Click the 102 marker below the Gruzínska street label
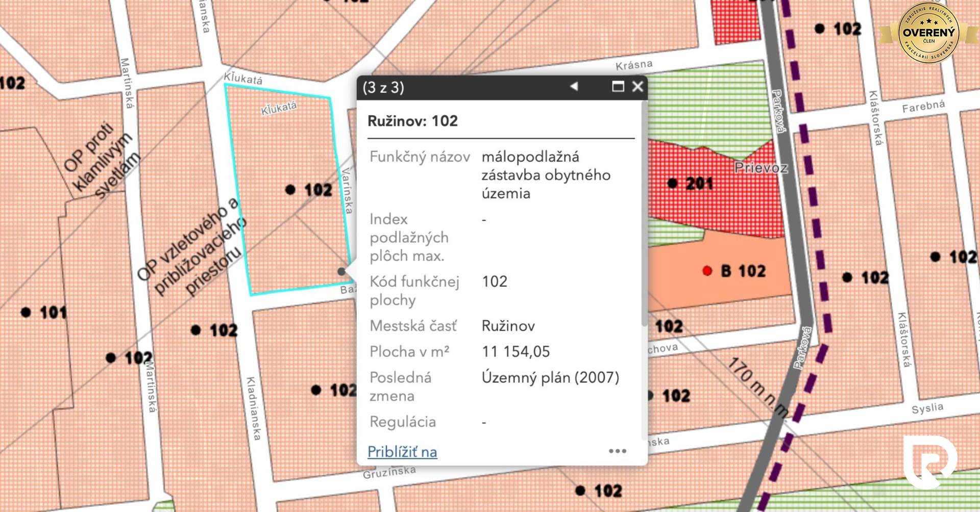Screen dimensions: 980x512 [x=580, y=491]
